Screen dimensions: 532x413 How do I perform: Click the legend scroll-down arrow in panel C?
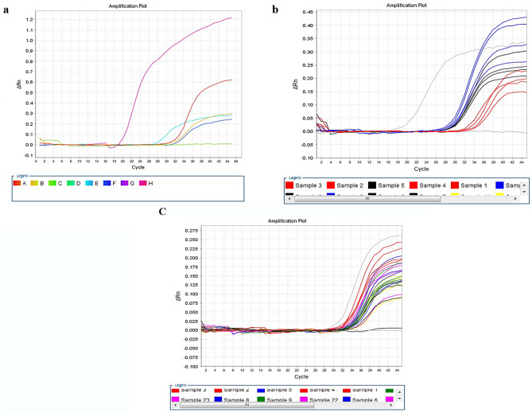coord(399,399)
